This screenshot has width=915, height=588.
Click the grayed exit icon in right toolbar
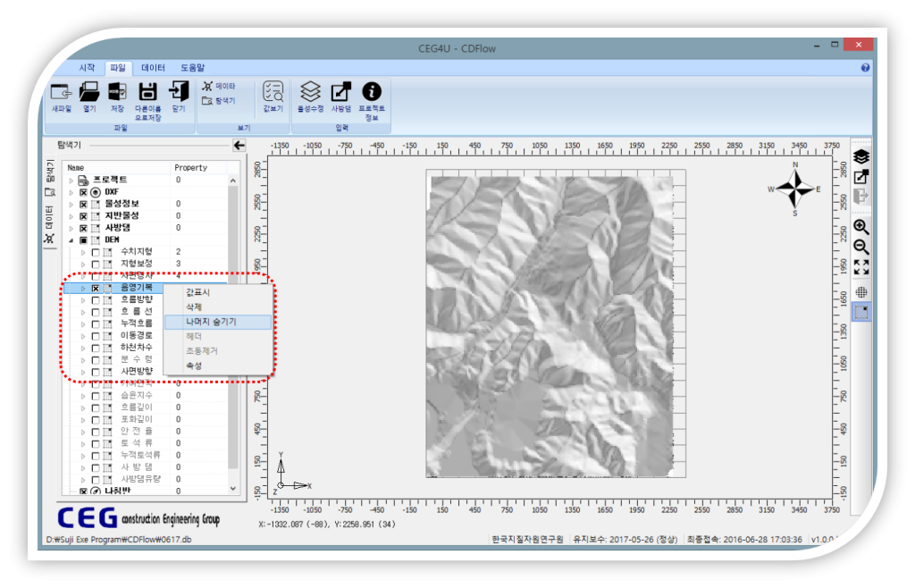(x=861, y=197)
